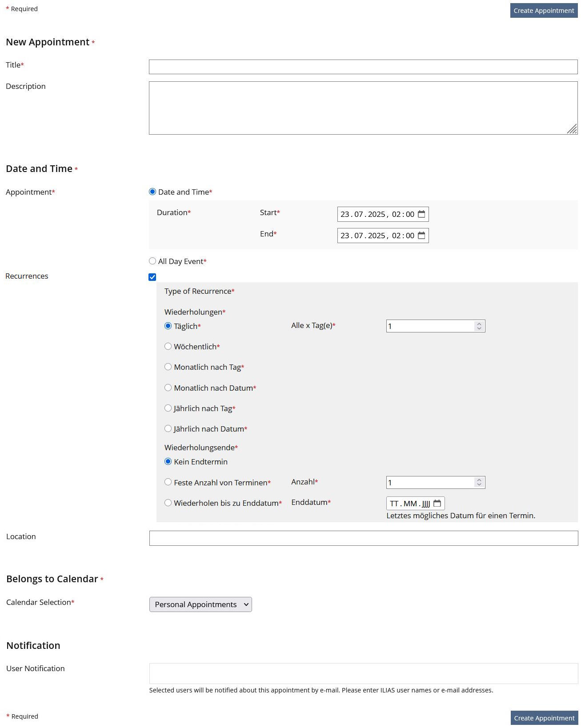Select the All Day Event option
The height and width of the screenshot is (728, 581).
(152, 261)
